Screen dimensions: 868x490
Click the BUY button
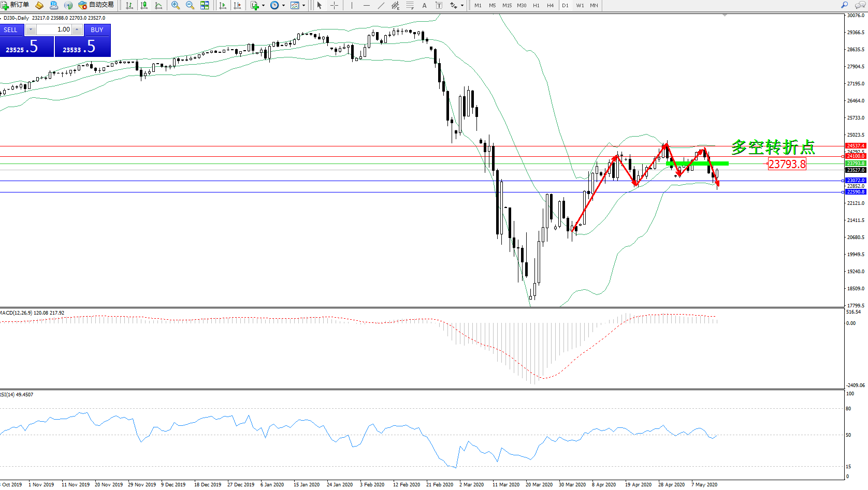click(97, 29)
